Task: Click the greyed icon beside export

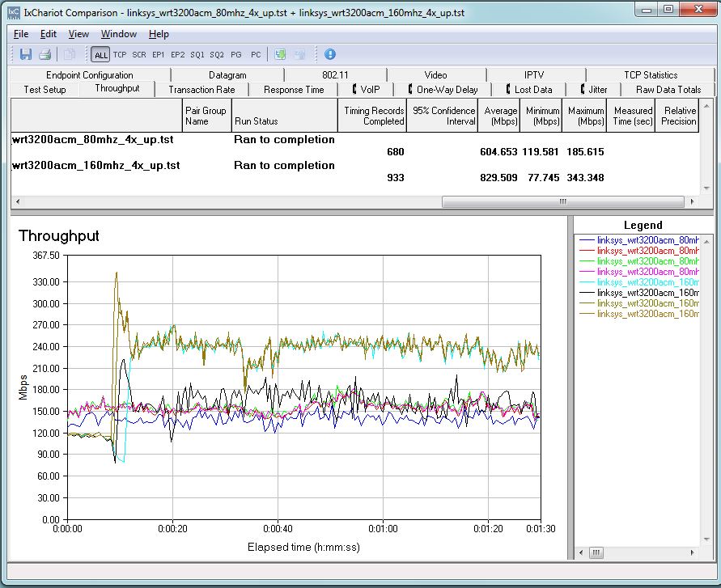Action: [x=299, y=55]
